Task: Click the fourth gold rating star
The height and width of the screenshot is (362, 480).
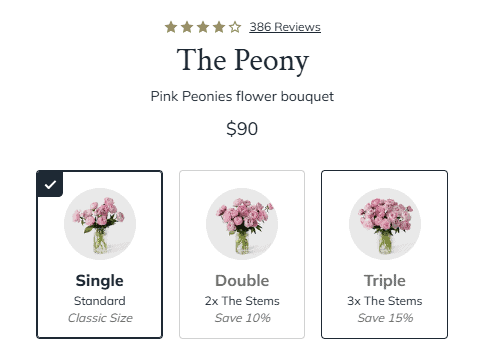Action: pyautogui.click(x=219, y=27)
